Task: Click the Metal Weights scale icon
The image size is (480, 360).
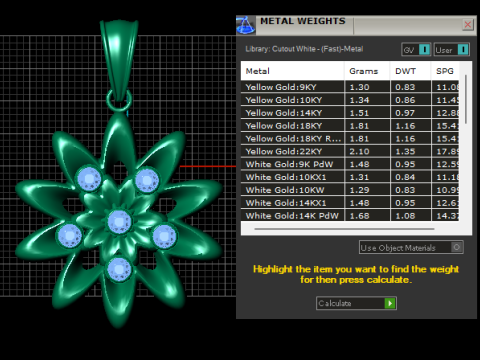Action: [x=246, y=25]
